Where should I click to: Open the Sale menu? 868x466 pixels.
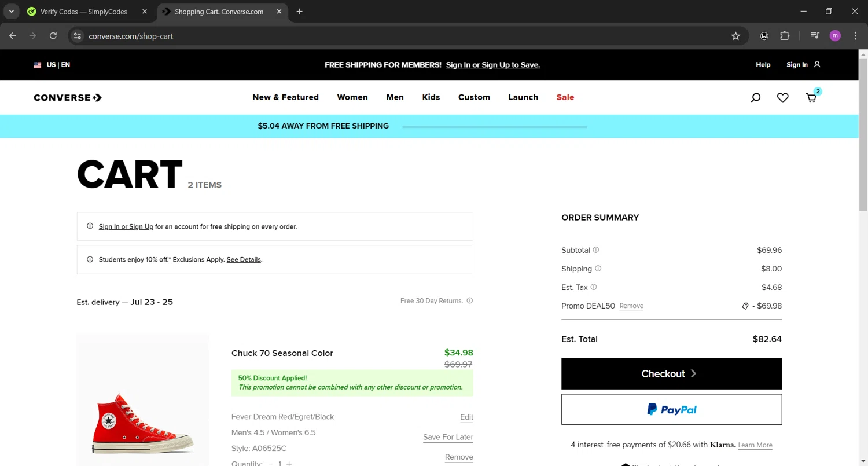click(x=565, y=97)
